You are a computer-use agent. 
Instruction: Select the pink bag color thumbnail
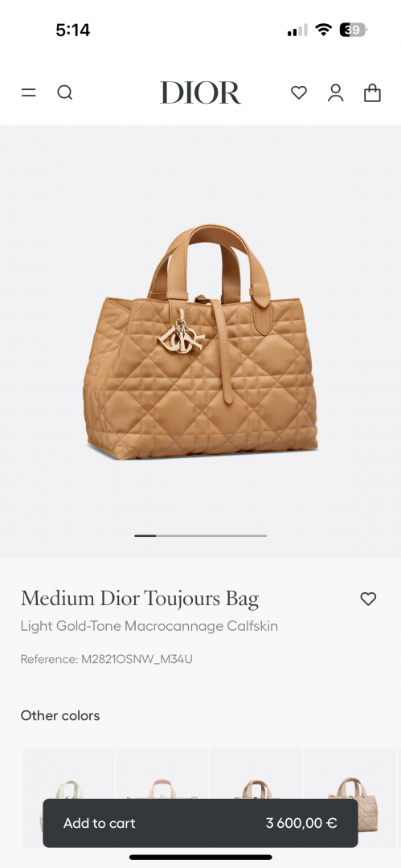point(162,798)
